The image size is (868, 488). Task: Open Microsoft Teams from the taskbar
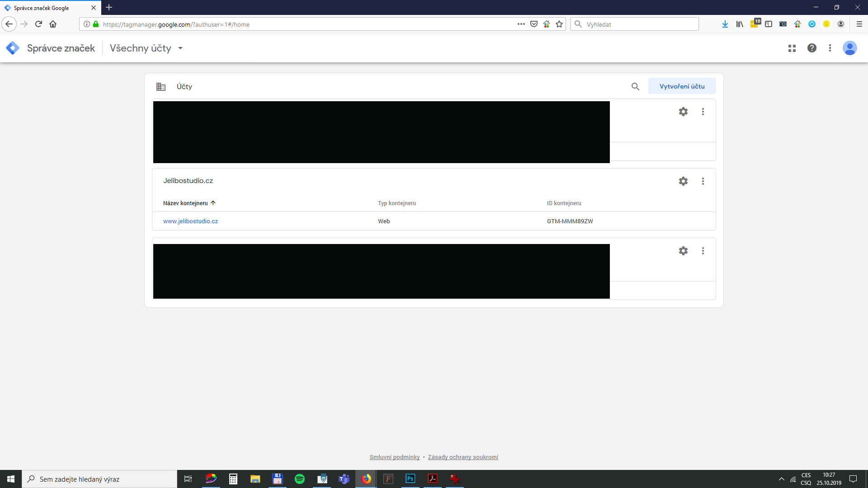pyautogui.click(x=344, y=479)
